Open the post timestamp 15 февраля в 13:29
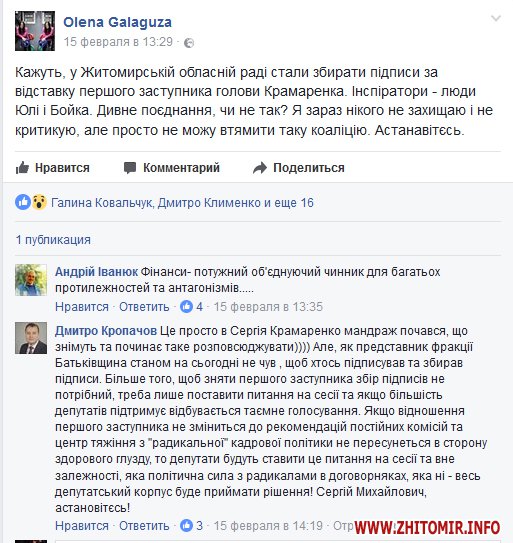 click(x=118, y=42)
